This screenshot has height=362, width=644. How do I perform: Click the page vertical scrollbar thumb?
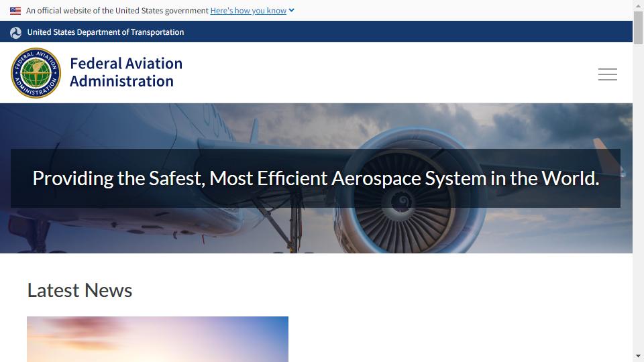pos(638,27)
